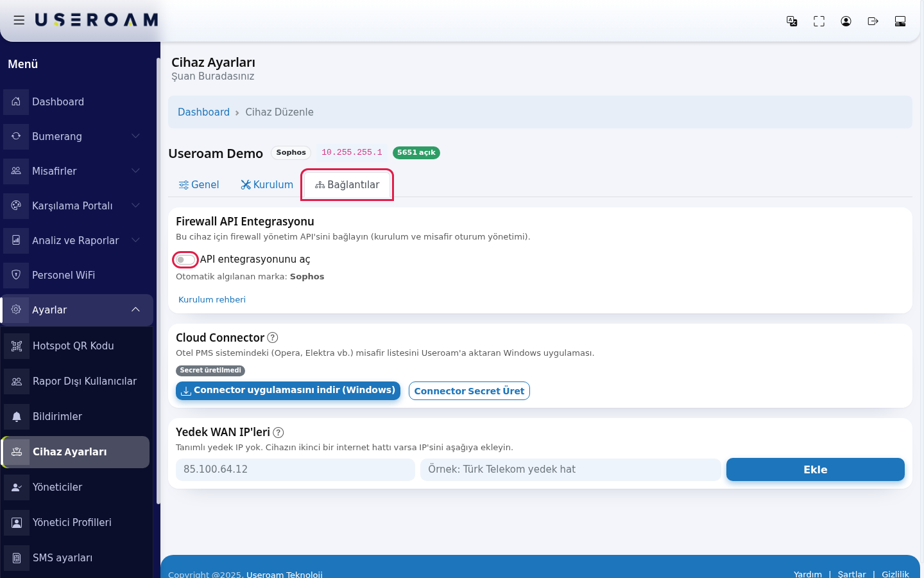The image size is (924, 578).
Task: Toggle fullscreen mode icon
Action: coord(819,21)
